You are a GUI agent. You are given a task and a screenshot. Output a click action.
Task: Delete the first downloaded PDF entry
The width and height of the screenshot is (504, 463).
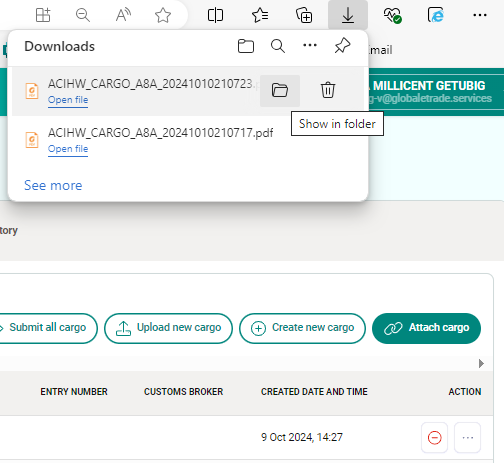328,90
